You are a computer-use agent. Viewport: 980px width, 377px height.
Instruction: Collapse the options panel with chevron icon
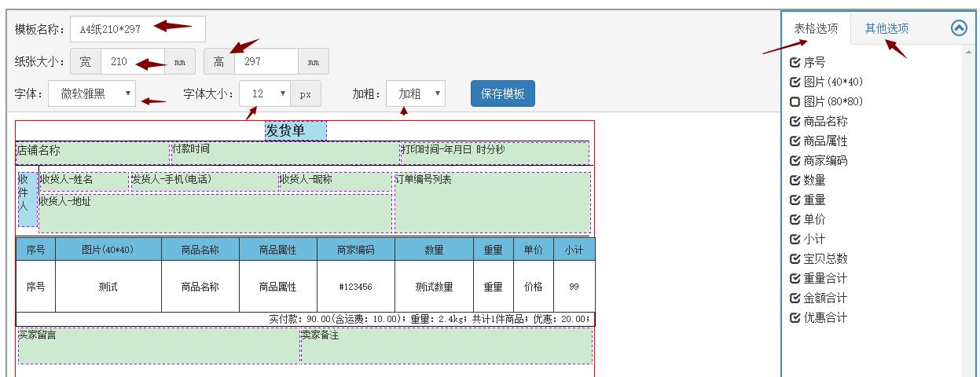959,28
